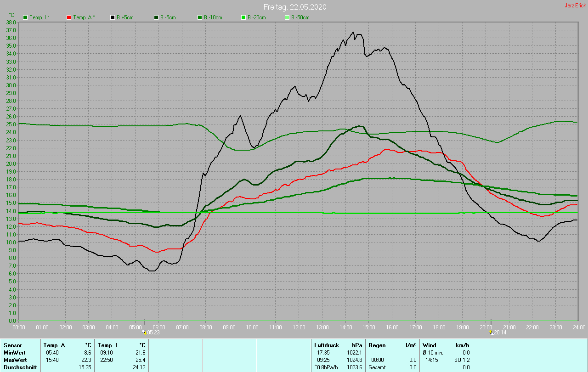Screen dimensions: 588x372
Task: Select the "38.0" label on the temperature axis
Action: tap(11, 22)
